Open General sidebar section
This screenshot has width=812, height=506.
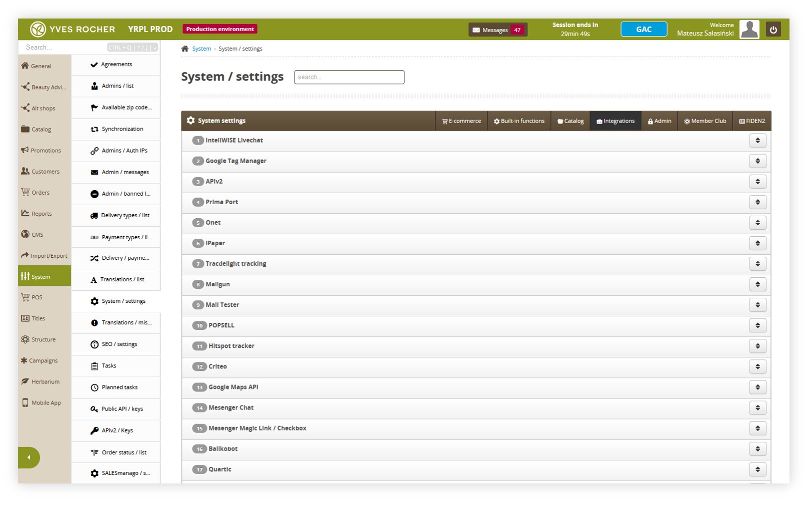(x=44, y=66)
